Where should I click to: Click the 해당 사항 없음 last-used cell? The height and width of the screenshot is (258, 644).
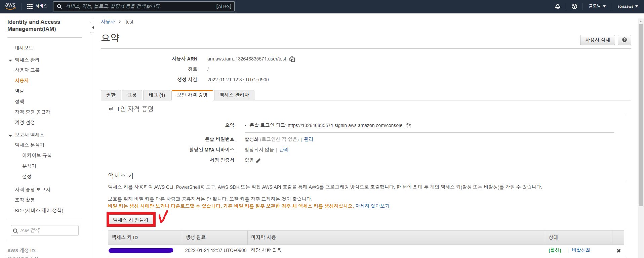click(266, 250)
